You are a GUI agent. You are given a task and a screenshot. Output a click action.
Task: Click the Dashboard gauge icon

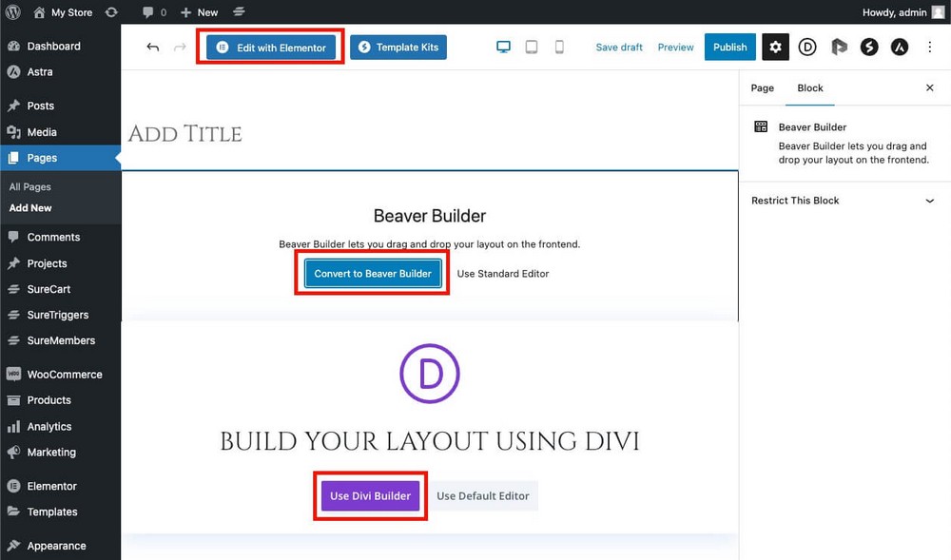click(x=13, y=46)
